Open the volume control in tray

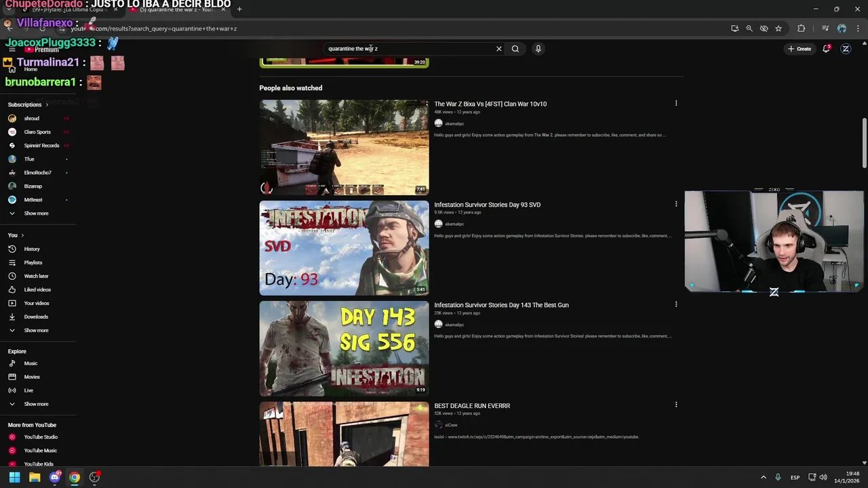click(824, 477)
